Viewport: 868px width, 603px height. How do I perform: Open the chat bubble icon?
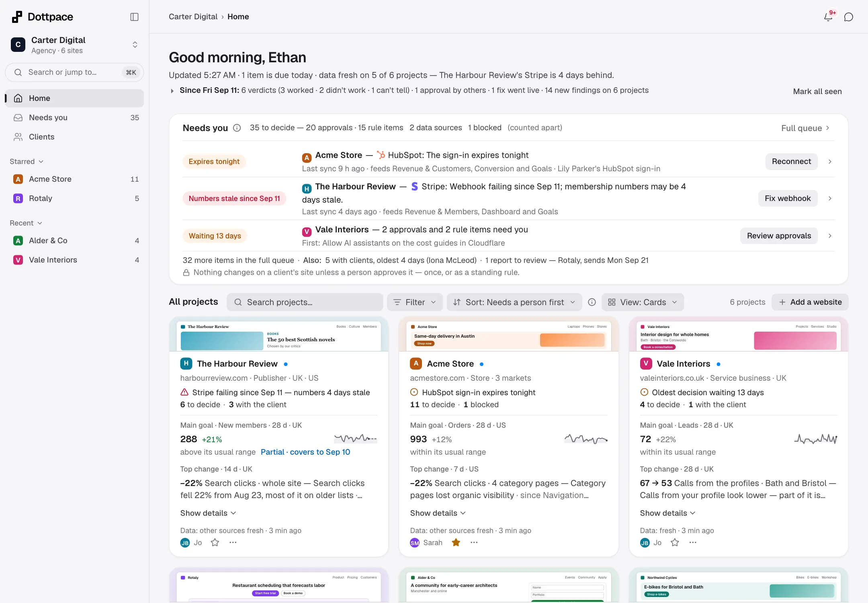(x=849, y=17)
